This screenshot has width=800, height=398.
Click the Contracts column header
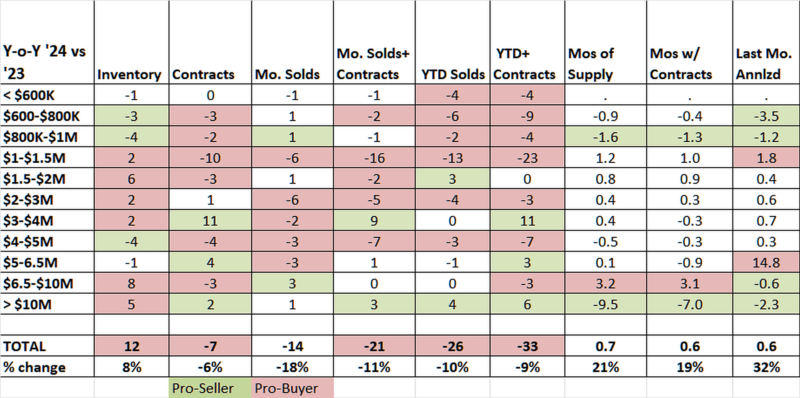point(210,42)
